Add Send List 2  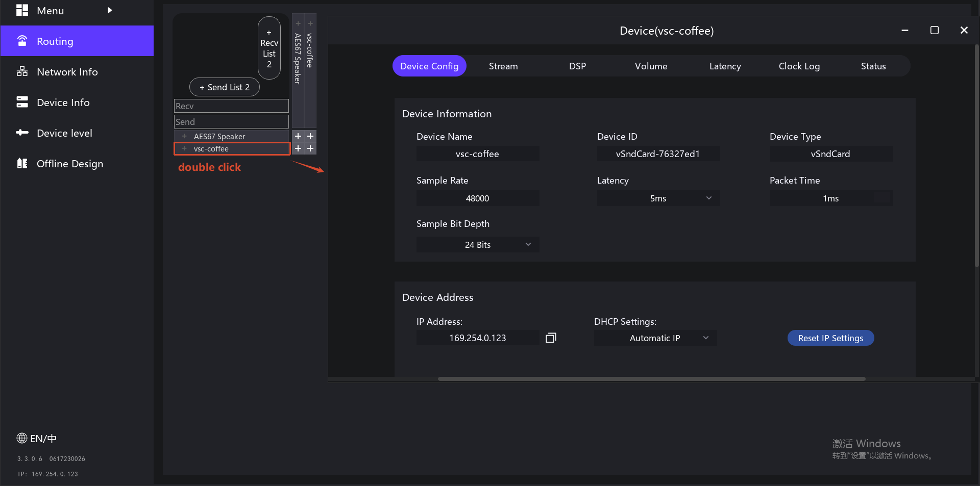click(x=225, y=87)
